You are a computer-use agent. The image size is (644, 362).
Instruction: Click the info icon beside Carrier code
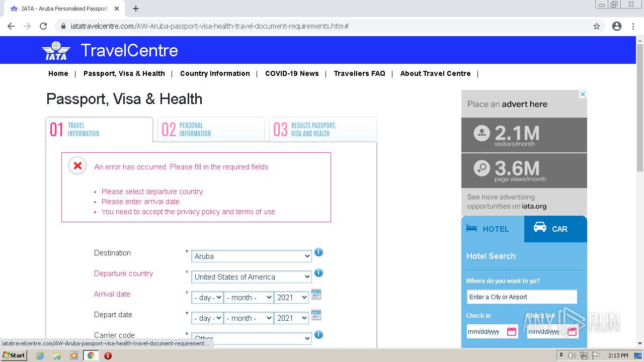[x=318, y=334]
